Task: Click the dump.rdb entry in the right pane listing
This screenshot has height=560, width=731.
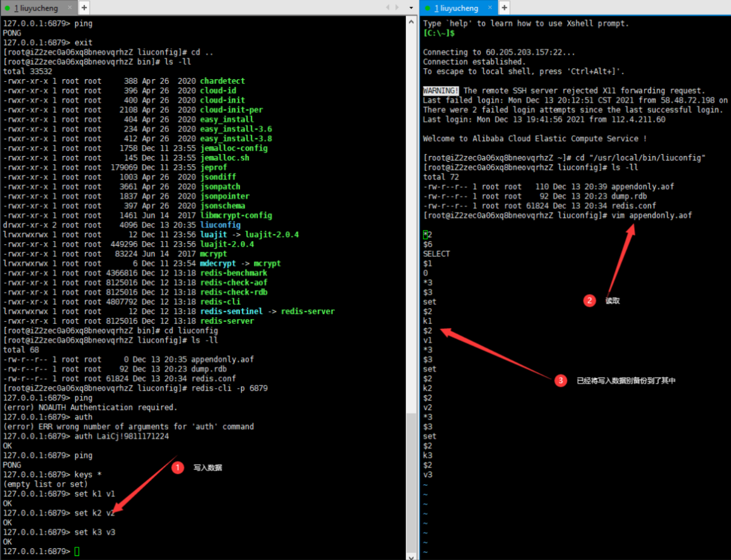Action: point(629,196)
